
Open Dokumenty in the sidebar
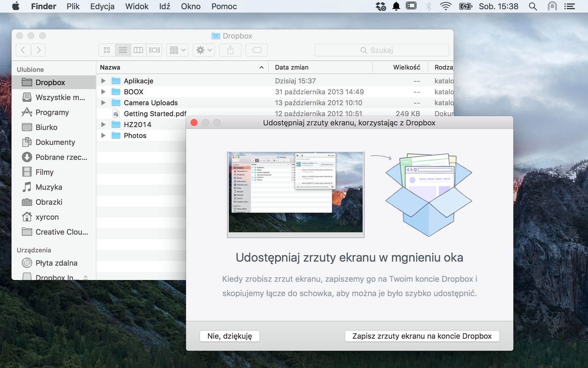[x=54, y=142]
